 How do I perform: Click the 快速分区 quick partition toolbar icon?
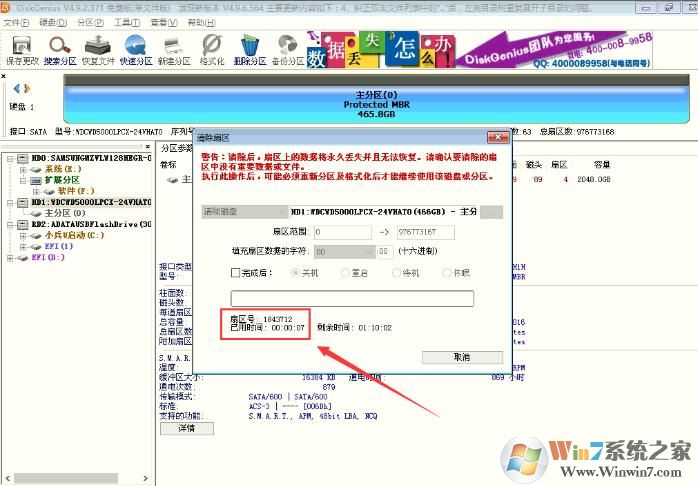click(x=136, y=50)
